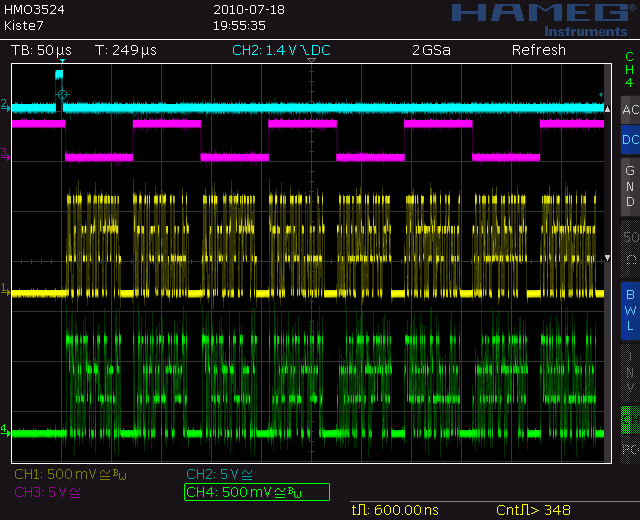Click the upper arrow on right grid edge
This screenshot has width=640, height=520.
pos(607,109)
